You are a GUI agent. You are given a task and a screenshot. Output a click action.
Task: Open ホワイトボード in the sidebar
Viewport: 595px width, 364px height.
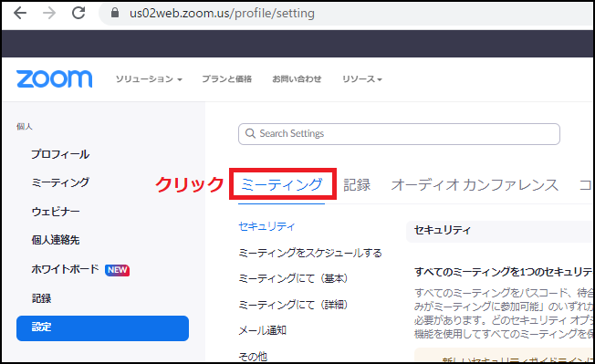tap(65, 269)
